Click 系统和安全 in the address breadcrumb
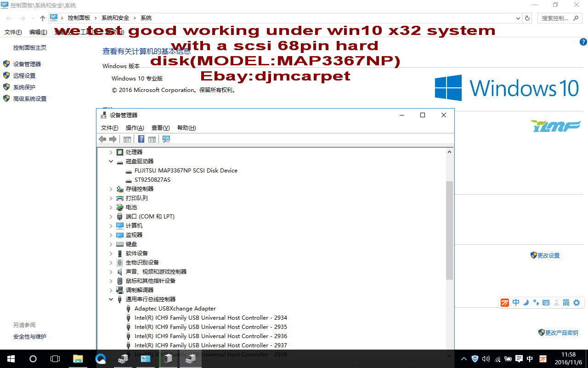The image size is (588, 368). (x=115, y=18)
